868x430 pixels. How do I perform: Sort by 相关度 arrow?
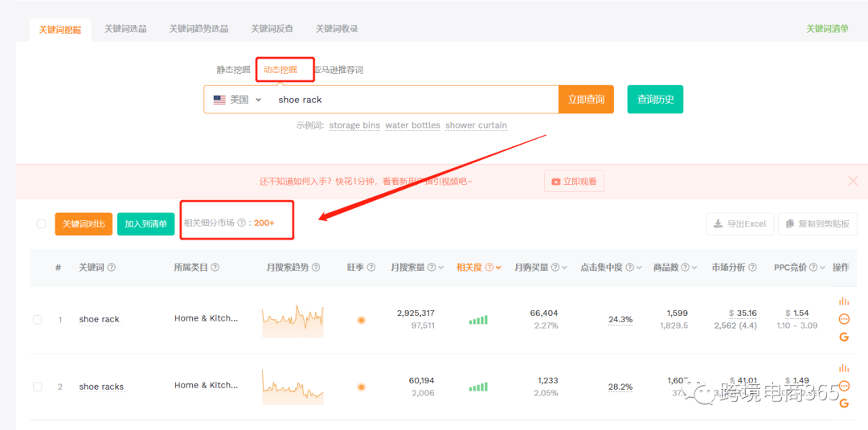(499, 268)
